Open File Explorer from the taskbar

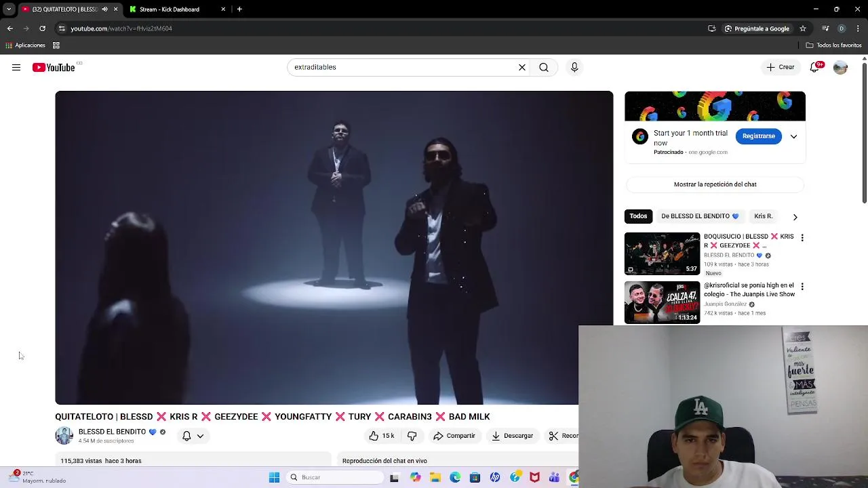(x=435, y=477)
